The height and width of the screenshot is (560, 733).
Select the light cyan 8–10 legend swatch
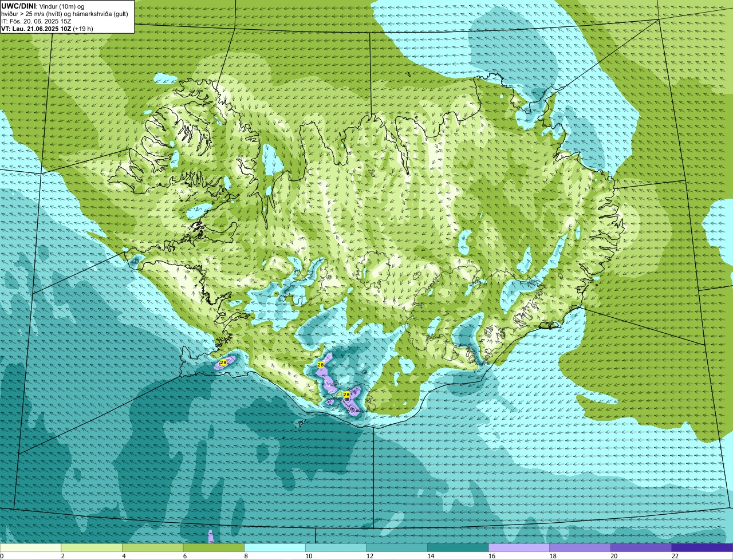point(275,547)
